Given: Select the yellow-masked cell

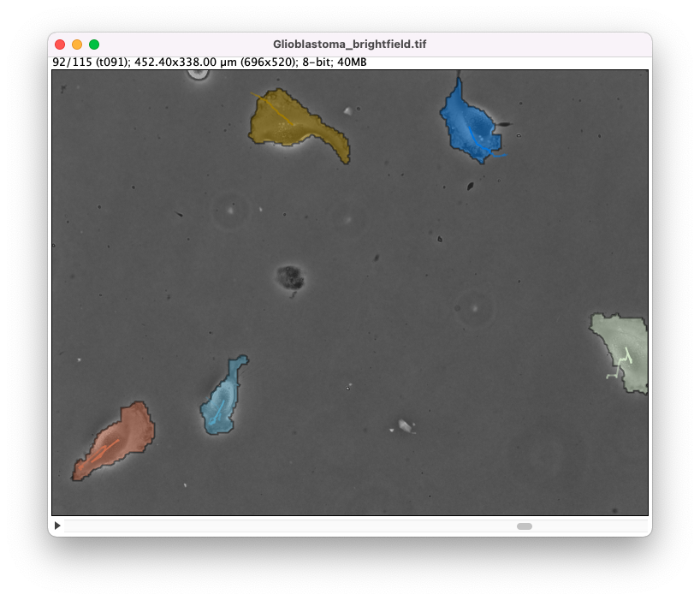Looking at the screenshot, I should tap(287, 122).
